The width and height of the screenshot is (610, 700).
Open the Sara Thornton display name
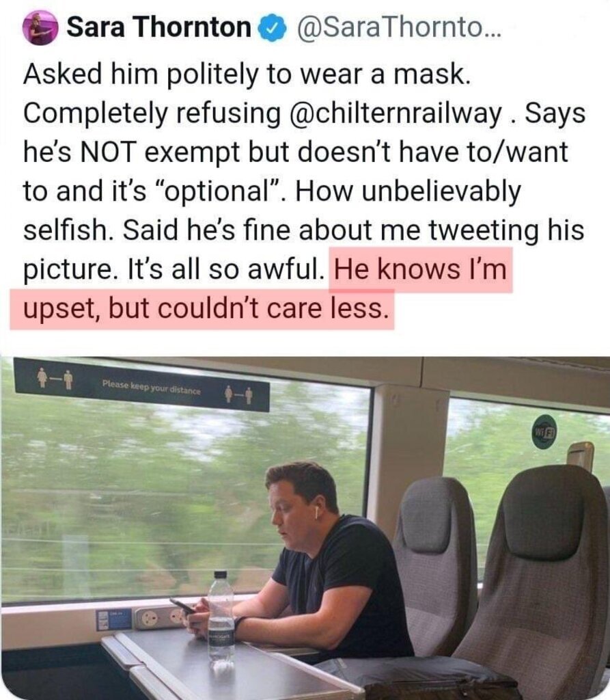pos(159,27)
